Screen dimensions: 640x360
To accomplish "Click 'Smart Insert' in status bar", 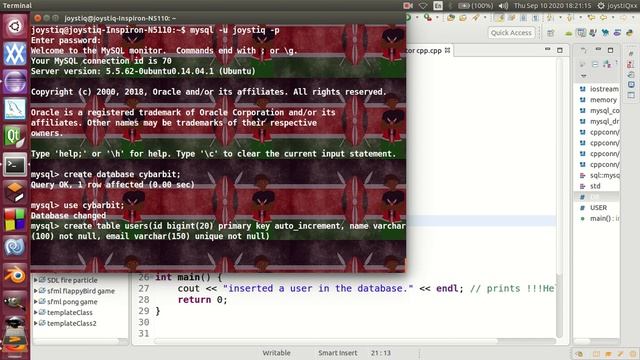I will 338,353.
